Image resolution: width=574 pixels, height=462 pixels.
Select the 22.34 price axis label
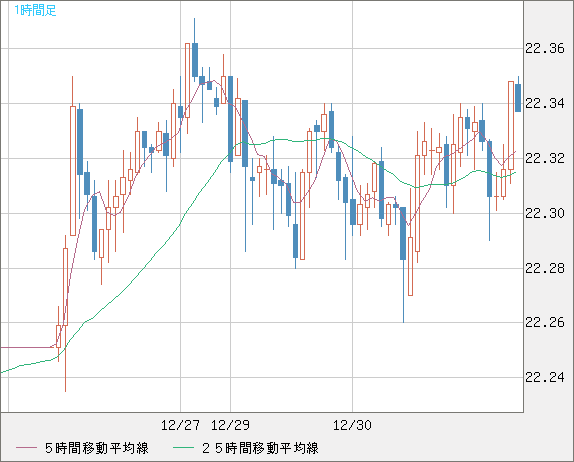click(545, 103)
